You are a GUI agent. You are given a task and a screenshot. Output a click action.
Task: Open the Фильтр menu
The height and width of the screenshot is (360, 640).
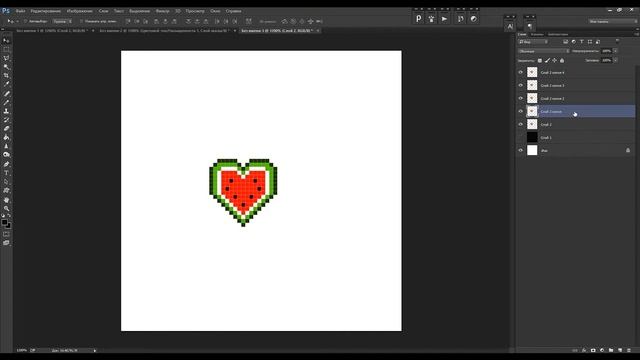pos(162,11)
